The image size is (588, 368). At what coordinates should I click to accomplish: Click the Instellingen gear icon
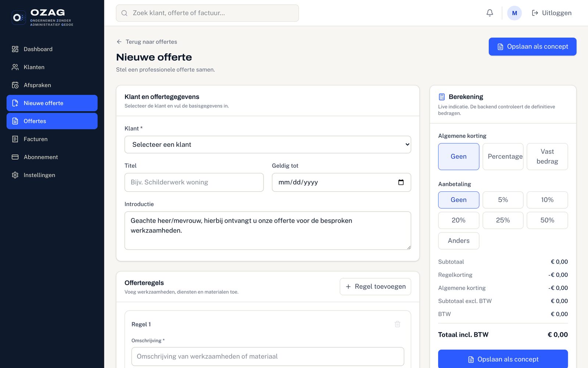tap(15, 175)
